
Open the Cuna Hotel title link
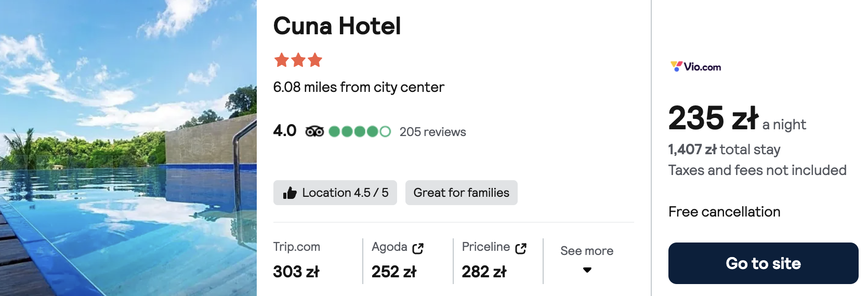click(337, 26)
